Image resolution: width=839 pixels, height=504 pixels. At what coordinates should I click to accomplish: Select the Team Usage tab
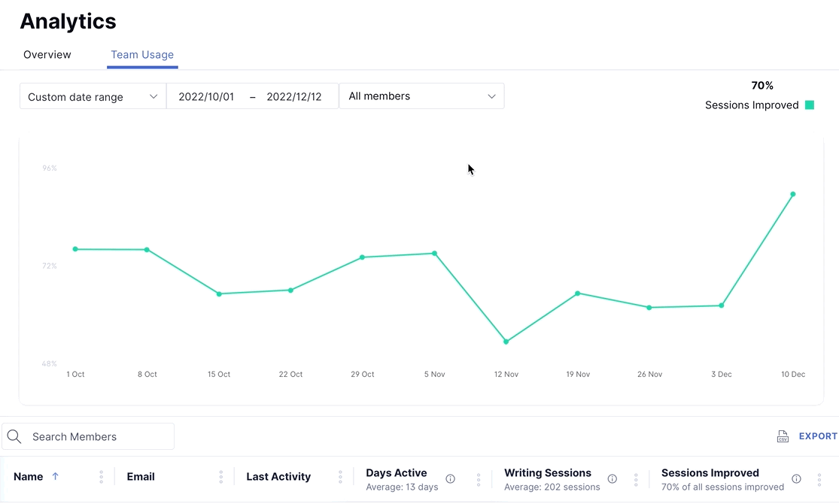click(x=142, y=55)
